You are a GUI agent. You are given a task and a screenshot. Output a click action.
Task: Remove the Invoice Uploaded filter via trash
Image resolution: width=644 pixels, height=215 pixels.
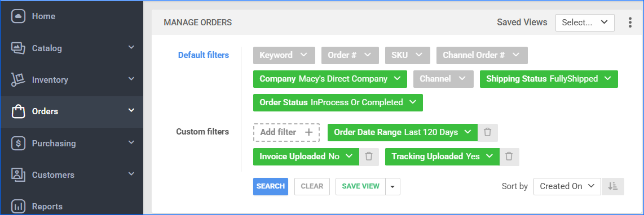tap(369, 156)
